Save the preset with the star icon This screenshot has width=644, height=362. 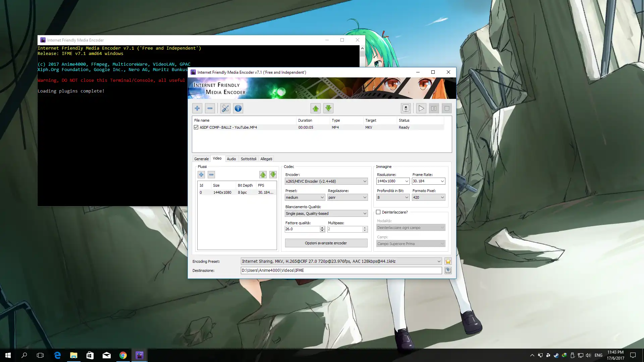pos(448,261)
